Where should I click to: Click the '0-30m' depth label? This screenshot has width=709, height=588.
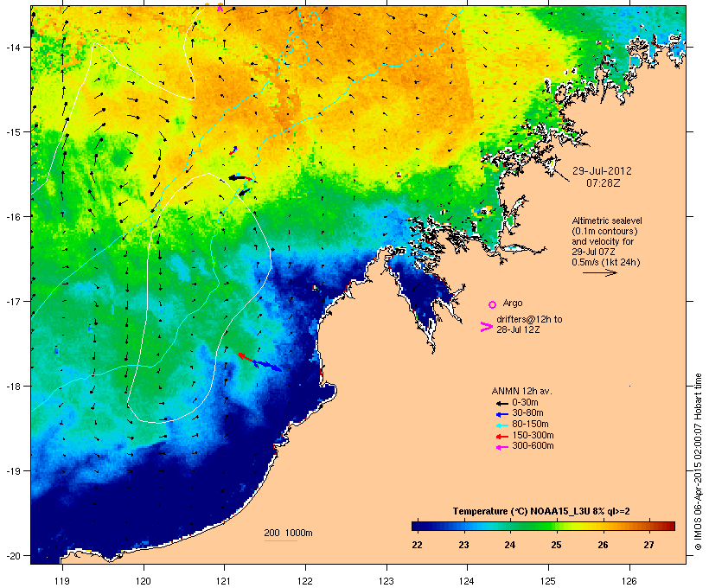525,403
